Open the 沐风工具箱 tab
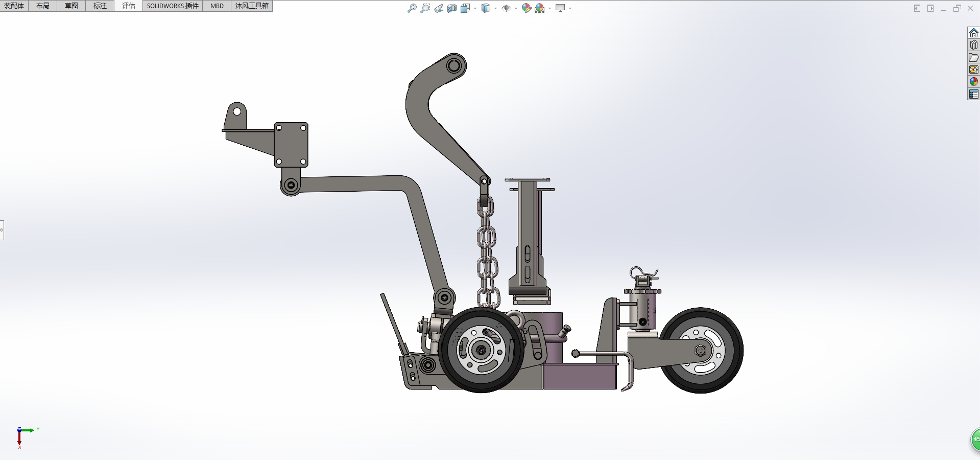The height and width of the screenshot is (460, 980). pos(252,6)
